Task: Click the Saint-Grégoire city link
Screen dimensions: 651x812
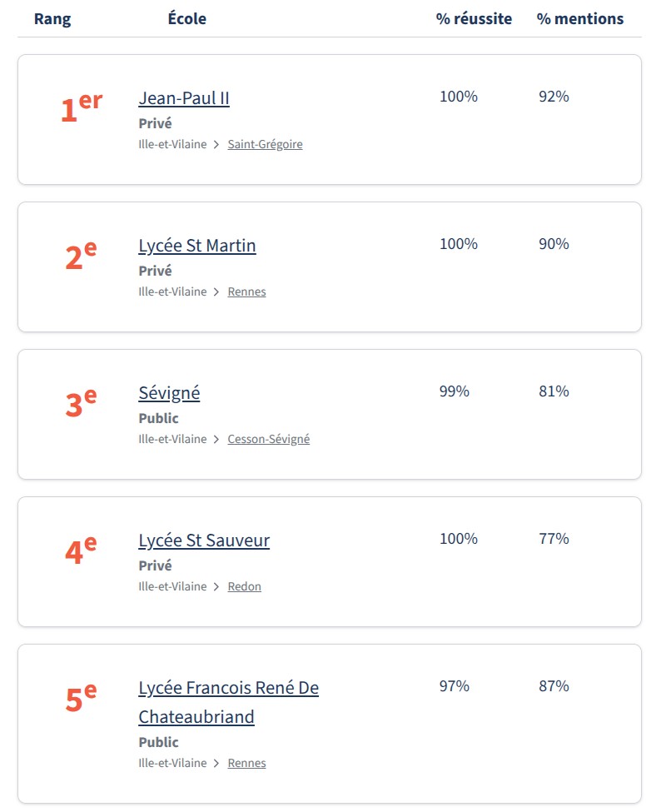Action: pyautogui.click(x=265, y=145)
